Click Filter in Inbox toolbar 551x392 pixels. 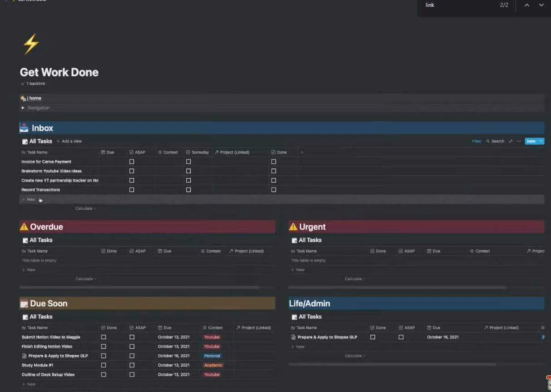pos(477,141)
